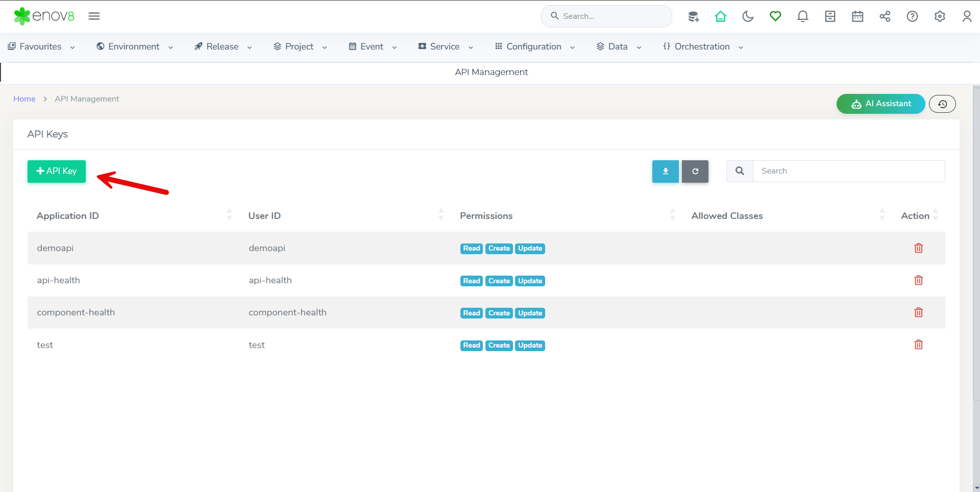Refresh the API keys table
This screenshot has height=492, width=980.
point(695,171)
